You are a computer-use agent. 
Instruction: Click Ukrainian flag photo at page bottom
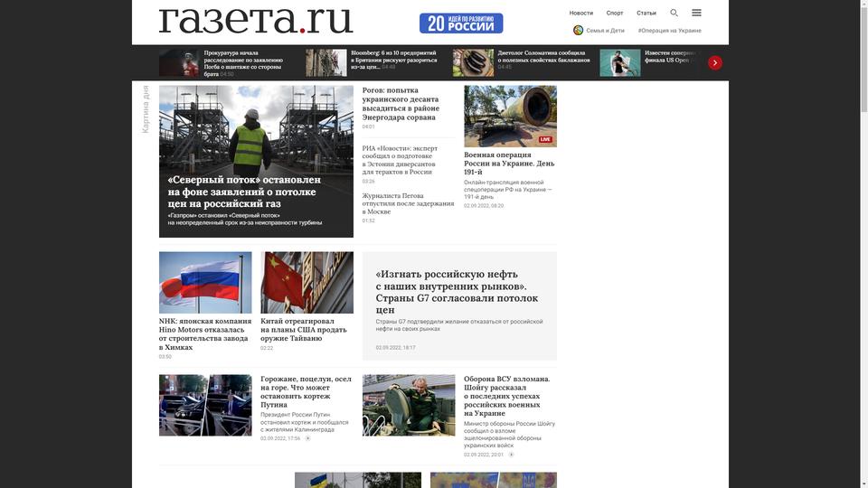358,480
